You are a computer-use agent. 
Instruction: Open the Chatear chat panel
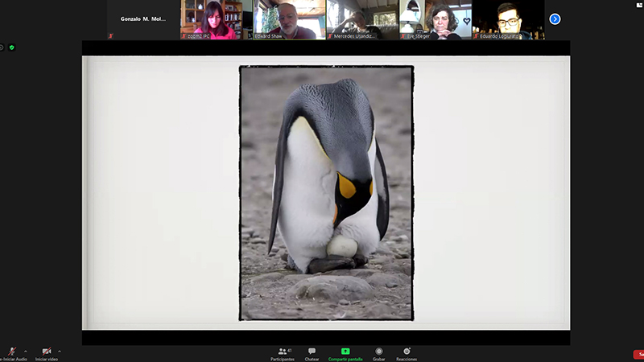(312, 353)
